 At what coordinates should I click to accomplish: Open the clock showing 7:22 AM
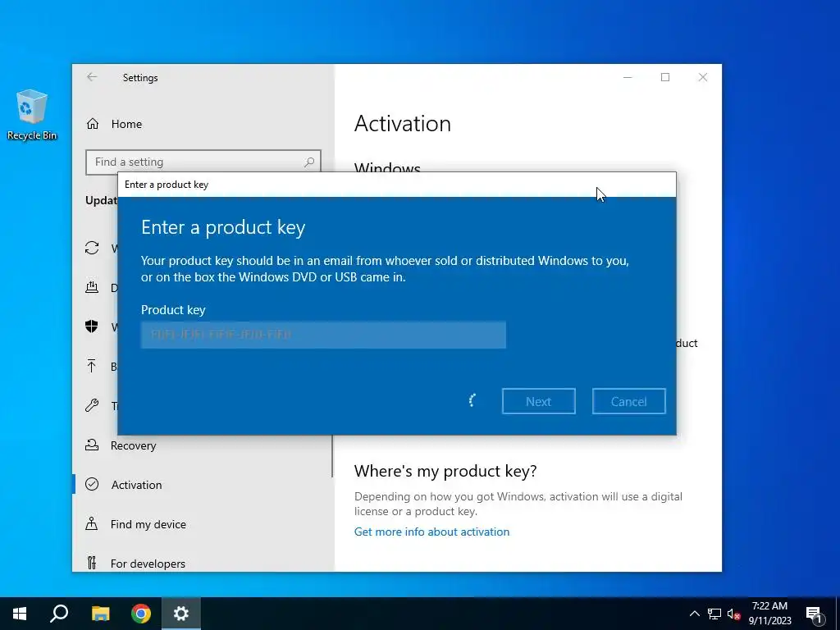point(769,614)
